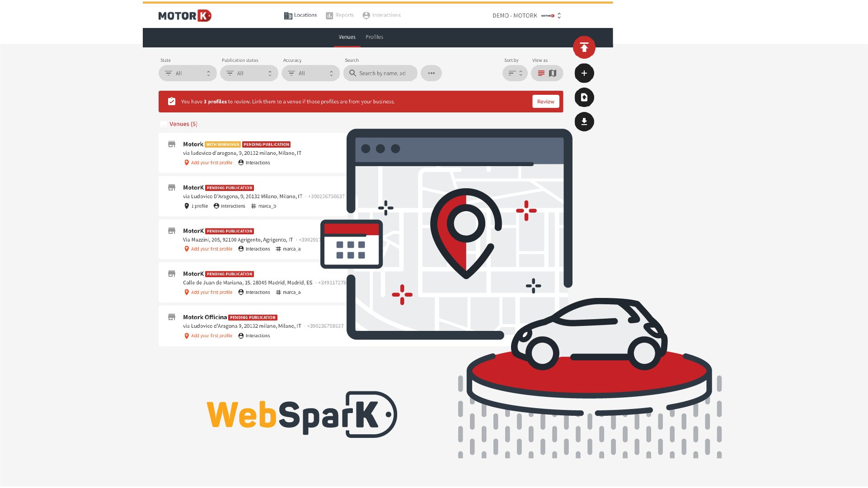
Task: Switch to the Profiles tab
Action: pyautogui.click(x=374, y=37)
